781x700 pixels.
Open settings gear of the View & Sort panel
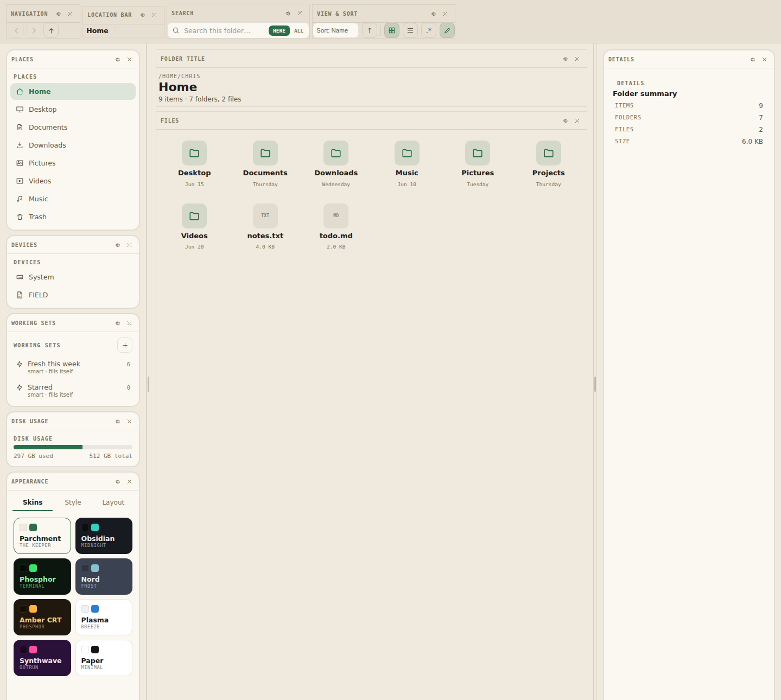(434, 14)
